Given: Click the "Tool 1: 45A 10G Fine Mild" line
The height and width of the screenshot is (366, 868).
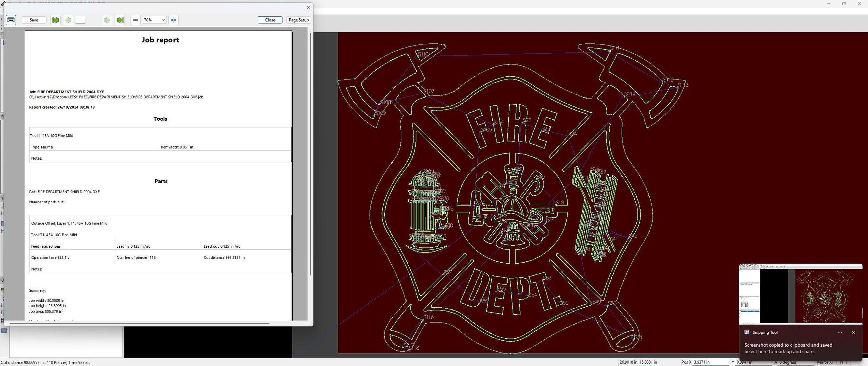Looking at the screenshot, I should [51, 136].
